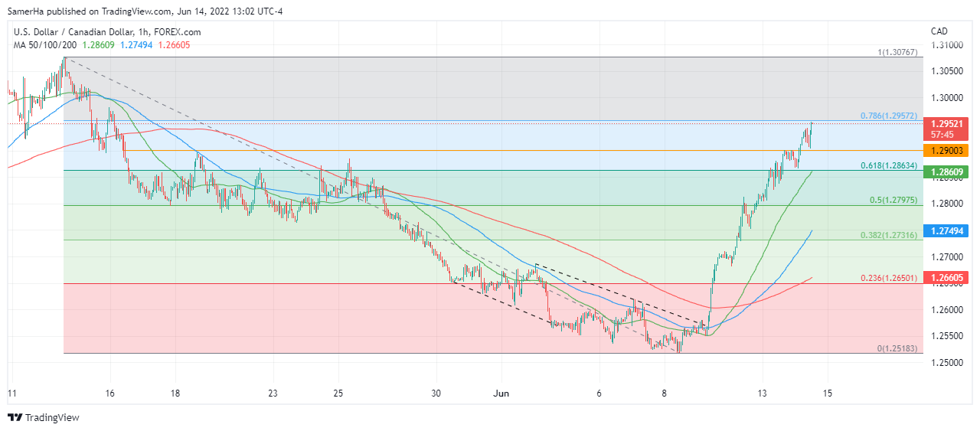Click the 1.31000 level on price axis
This screenshot has height=431, width=980.
click(x=946, y=45)
